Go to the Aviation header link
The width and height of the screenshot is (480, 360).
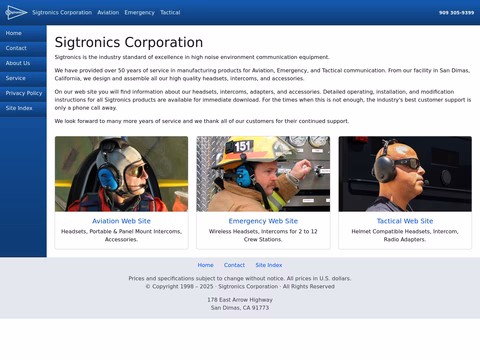(108, 13)
